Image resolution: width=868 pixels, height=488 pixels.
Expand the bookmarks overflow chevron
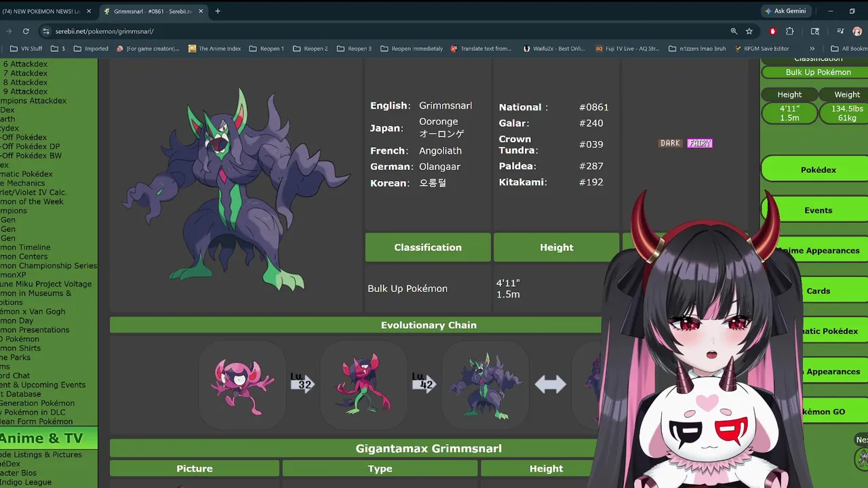coord(812,49)
